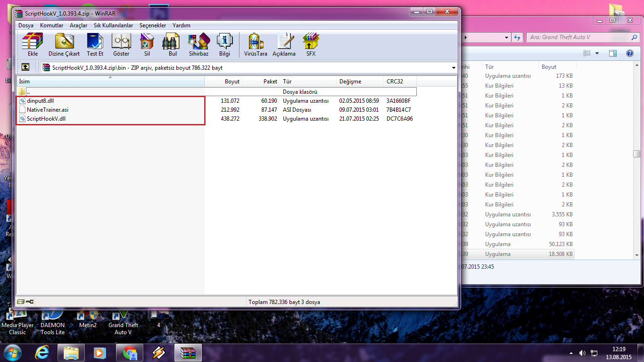The height and width of the screenshot is (362, 644).
Task: Sort by Paket column header
Action: 261,82
